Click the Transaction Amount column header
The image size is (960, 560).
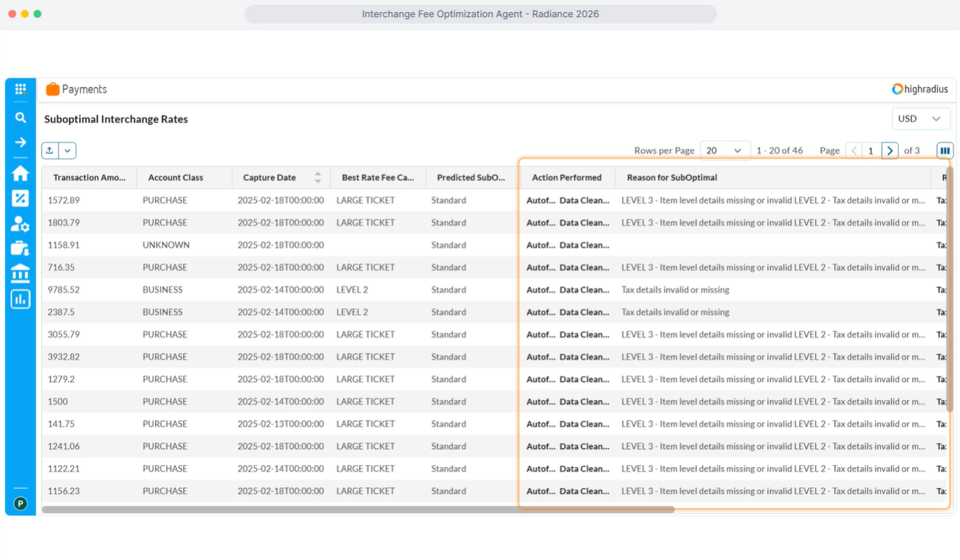(x=89, y=178)
